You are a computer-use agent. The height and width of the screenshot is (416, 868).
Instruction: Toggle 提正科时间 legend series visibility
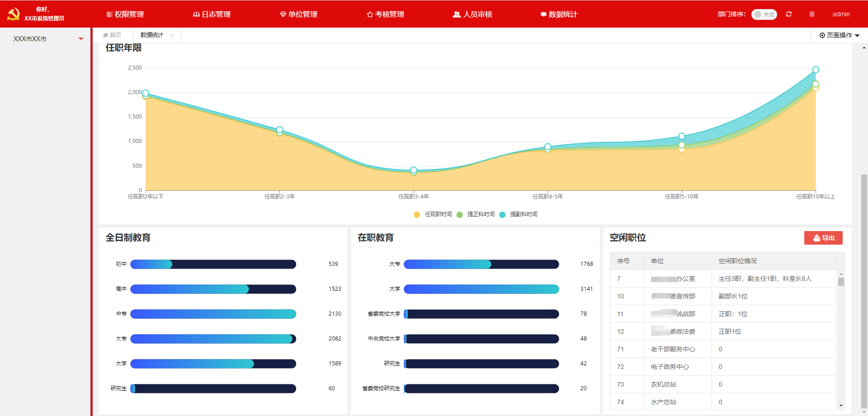point(476,214)
